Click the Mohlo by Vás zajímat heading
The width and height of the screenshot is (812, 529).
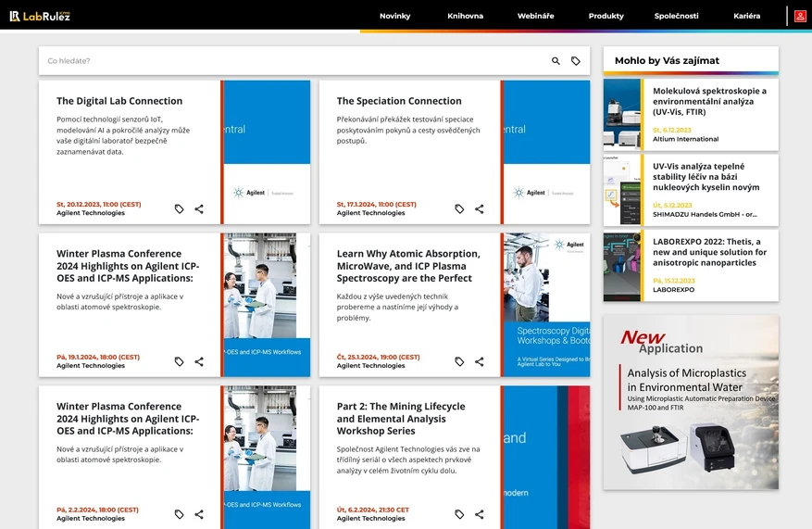[x=667, y=60]
